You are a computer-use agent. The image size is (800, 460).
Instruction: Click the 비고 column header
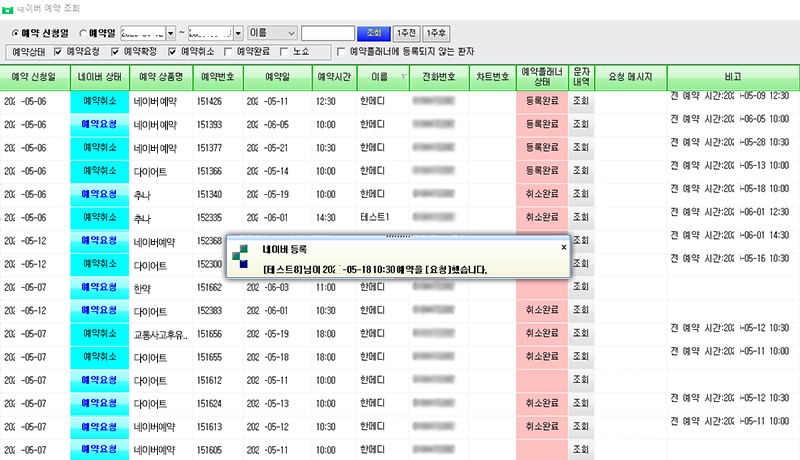pos(733,77)
